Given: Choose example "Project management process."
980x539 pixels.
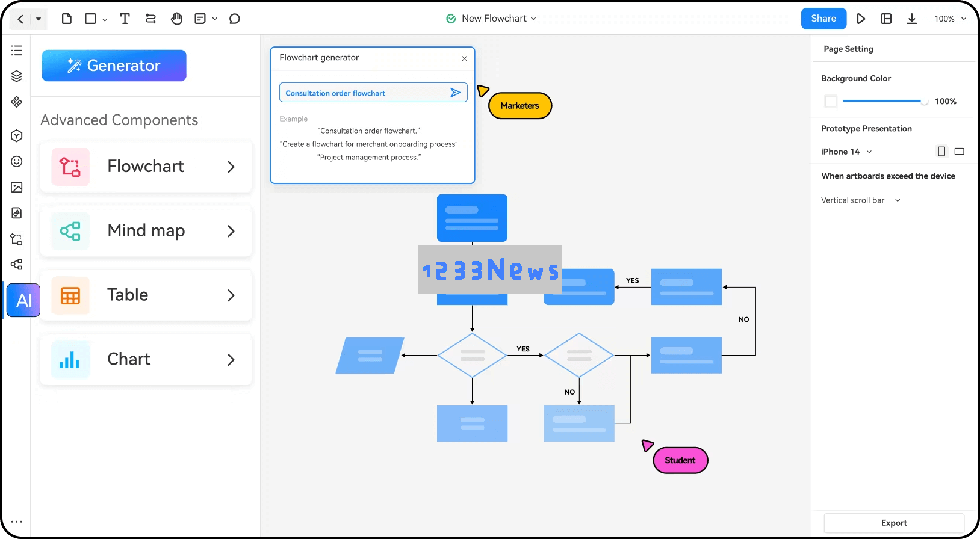Looking at the screenshot, I should (369, 157).
